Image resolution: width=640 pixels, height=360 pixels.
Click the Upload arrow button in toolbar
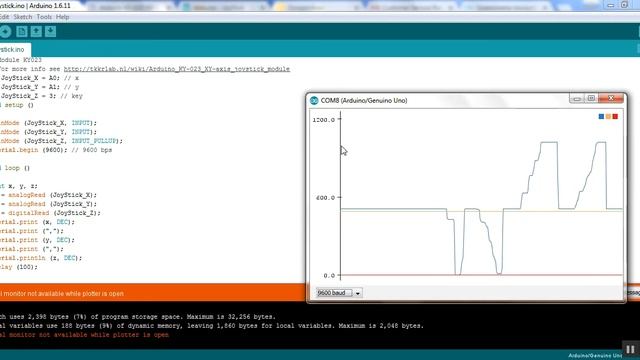click(5, 31)
